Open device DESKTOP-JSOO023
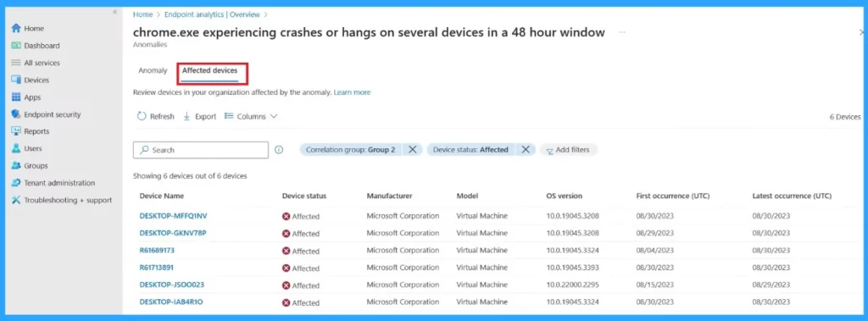868x321 pixels. pyautogui.click(x=172, y=285)
